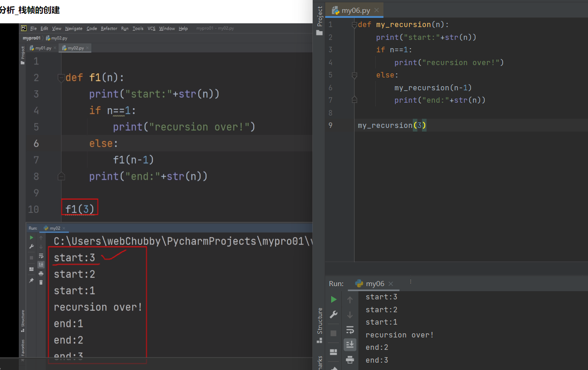Click the green rerun icon in my02 Run panel

[32, 237]
